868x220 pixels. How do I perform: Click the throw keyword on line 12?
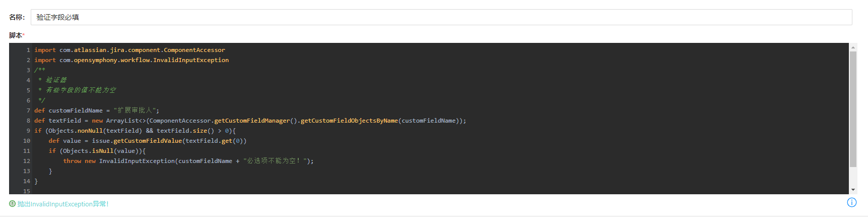72,161
